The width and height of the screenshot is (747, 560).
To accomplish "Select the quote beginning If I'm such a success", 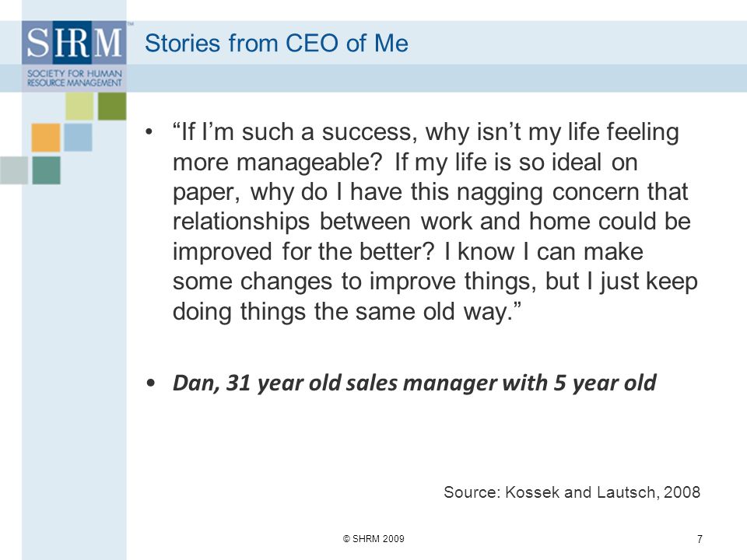I will coord(435,222).
